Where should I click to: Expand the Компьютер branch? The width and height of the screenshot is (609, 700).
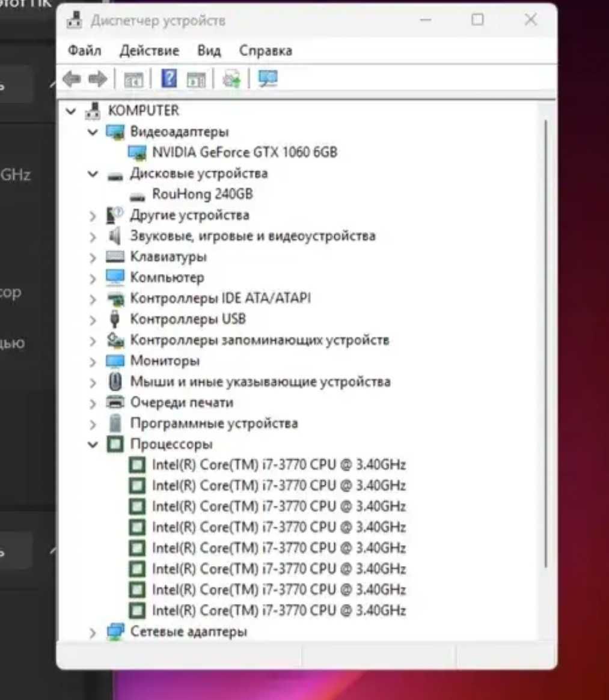click(x=93, y=279)
